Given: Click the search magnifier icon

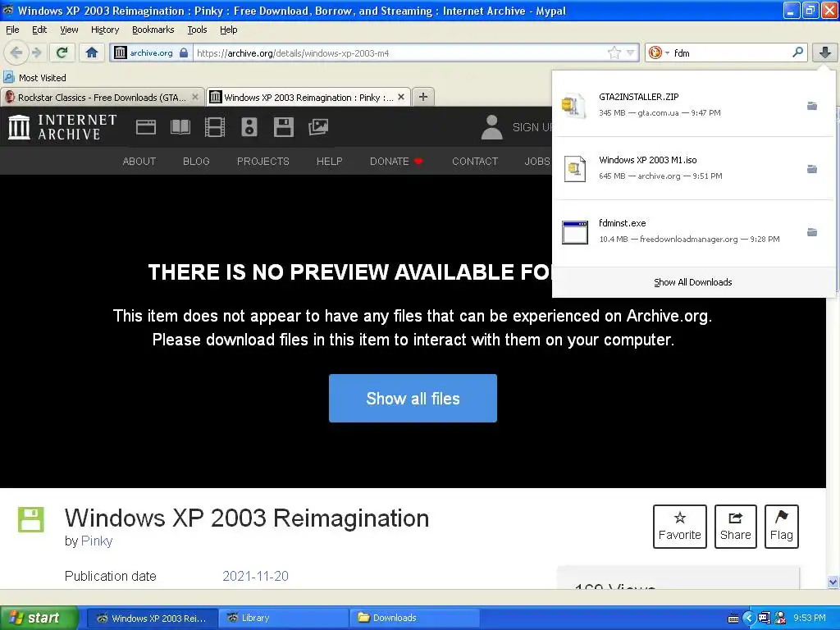Looking at the screenshot, I should [x=797, y=52].
